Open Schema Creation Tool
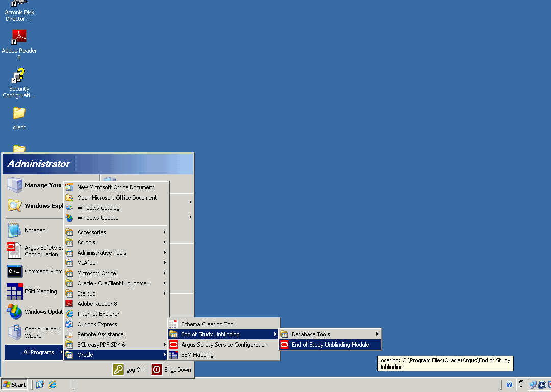The image size is (551, 392). (223, 324)
